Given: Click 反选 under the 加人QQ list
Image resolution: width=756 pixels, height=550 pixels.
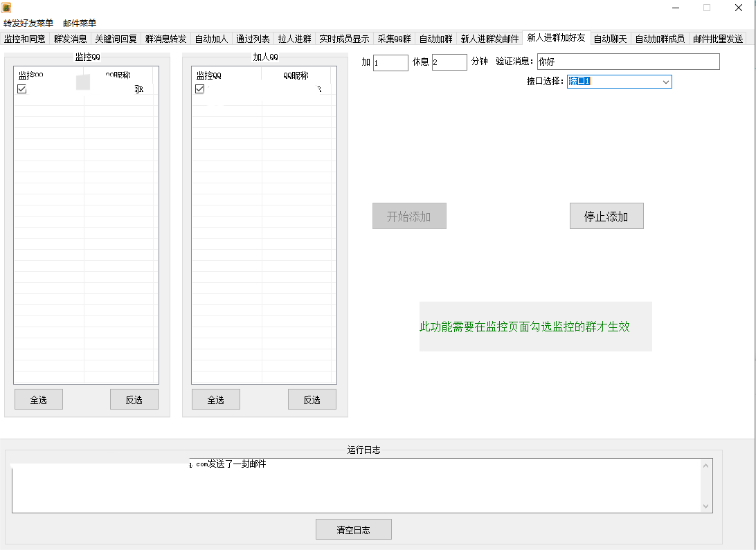Looking at the screenshot, I should tap(312, 400).
